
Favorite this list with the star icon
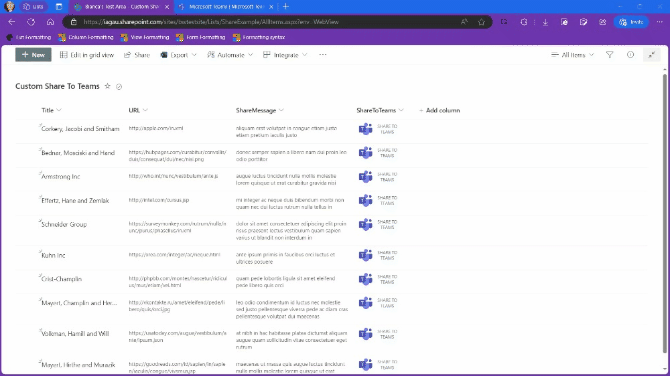coord(108,86)
